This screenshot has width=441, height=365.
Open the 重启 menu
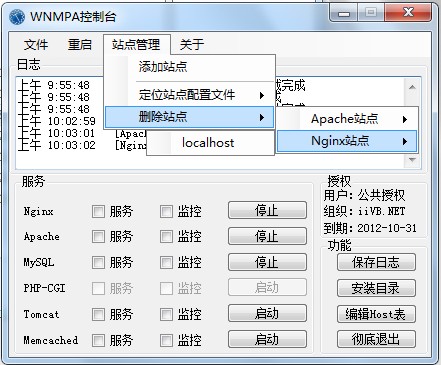point(80,44)
